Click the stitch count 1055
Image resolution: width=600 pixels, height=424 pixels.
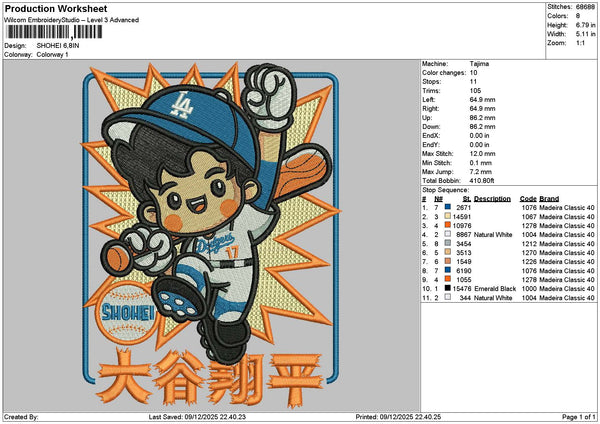point(463,280)
